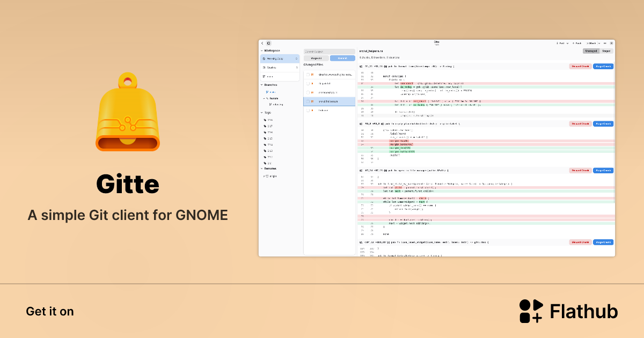The width and height of the screenshot is (644, 338).
Task: Collapse the feature branch folder
Action: (265, 98)
